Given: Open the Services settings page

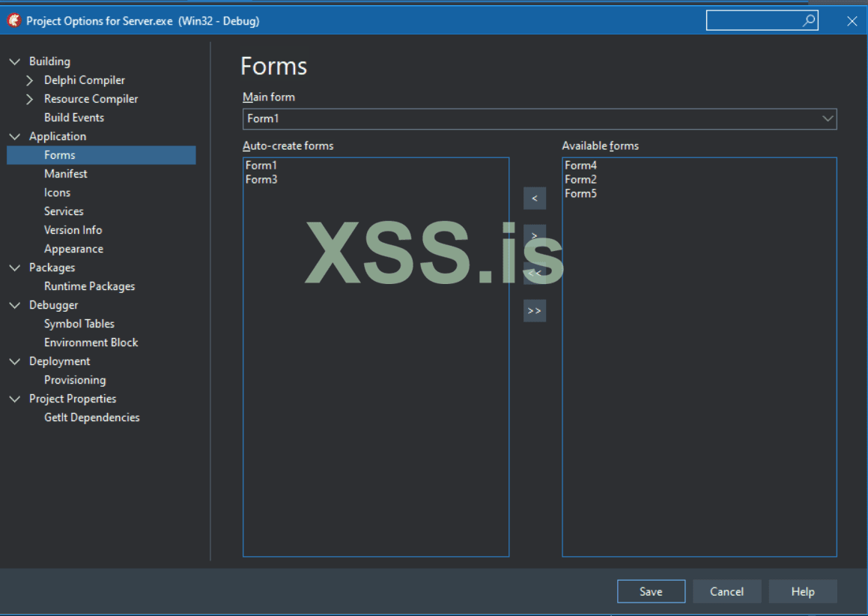Looking at the screenshot, I should (64, 211).
